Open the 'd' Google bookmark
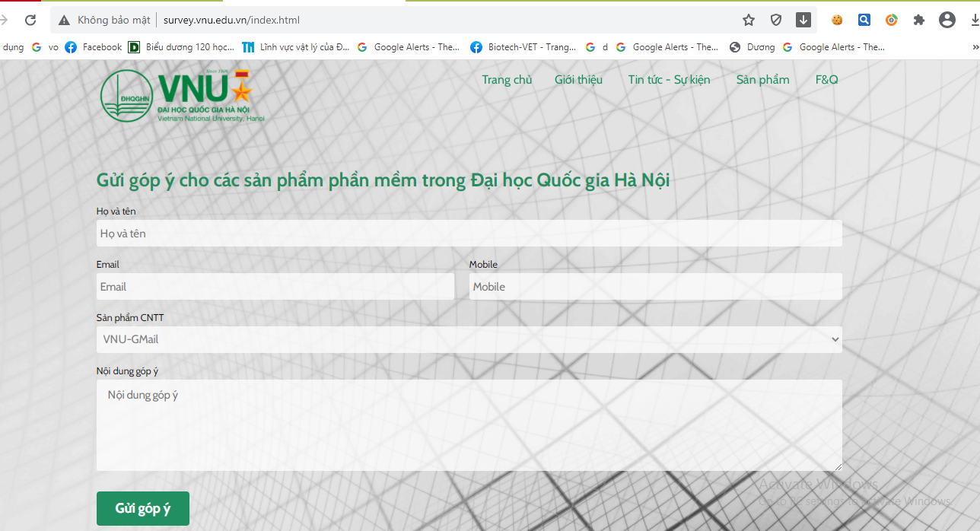This screenshot has height=531, width=980. (597, 47)
